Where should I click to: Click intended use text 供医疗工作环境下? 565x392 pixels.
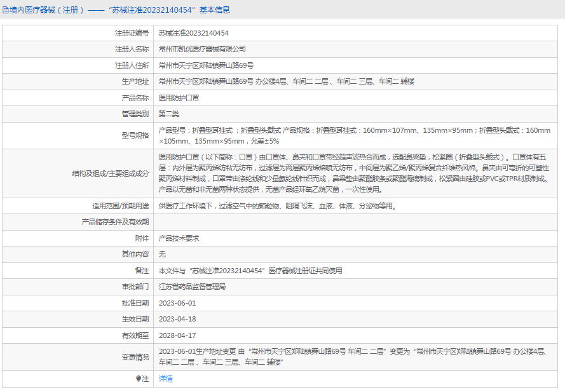click(278, 206)
